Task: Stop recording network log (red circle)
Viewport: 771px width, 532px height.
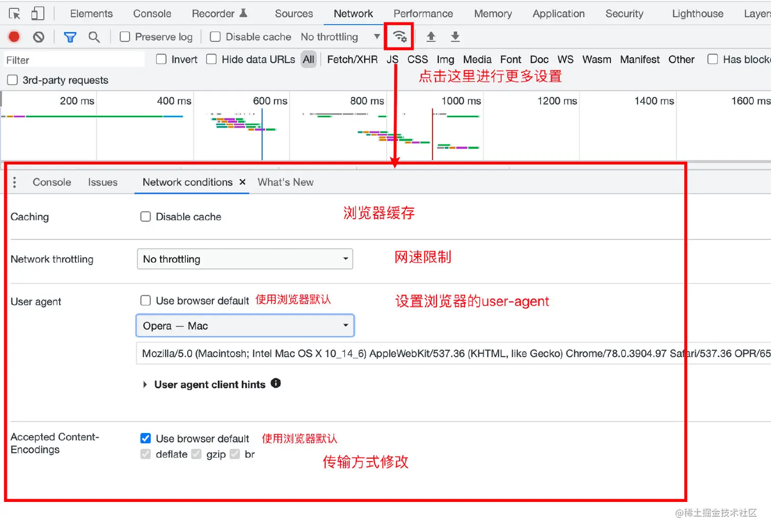Action: [x=14, y=37]
